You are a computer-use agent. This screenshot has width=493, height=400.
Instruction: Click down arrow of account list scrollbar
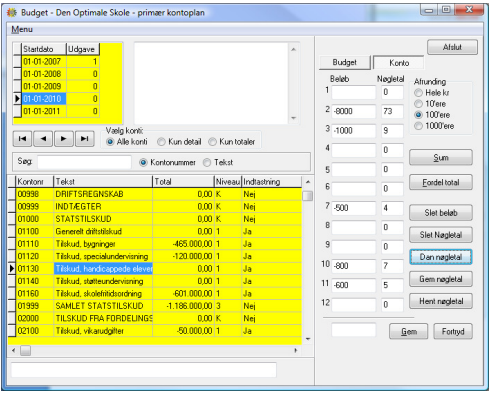(x=308, y=339)
